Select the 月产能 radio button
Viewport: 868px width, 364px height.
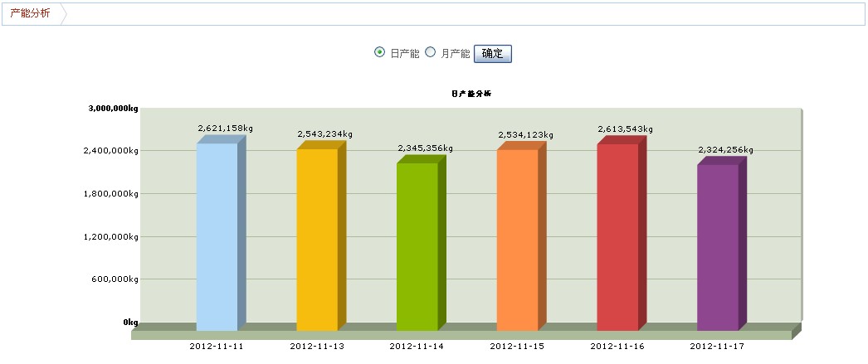(x=430, y=52)
